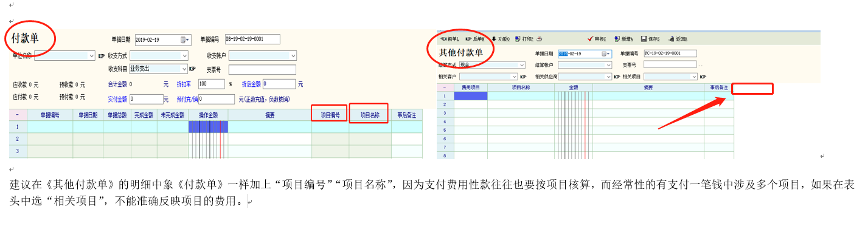Click the 支票号 field in 付款单
The image size is (868, 243).
coord(262,69)
